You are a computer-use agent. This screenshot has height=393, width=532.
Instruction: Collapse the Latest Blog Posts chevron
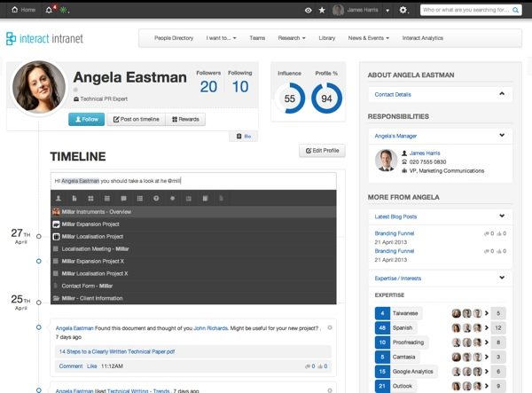502,216
